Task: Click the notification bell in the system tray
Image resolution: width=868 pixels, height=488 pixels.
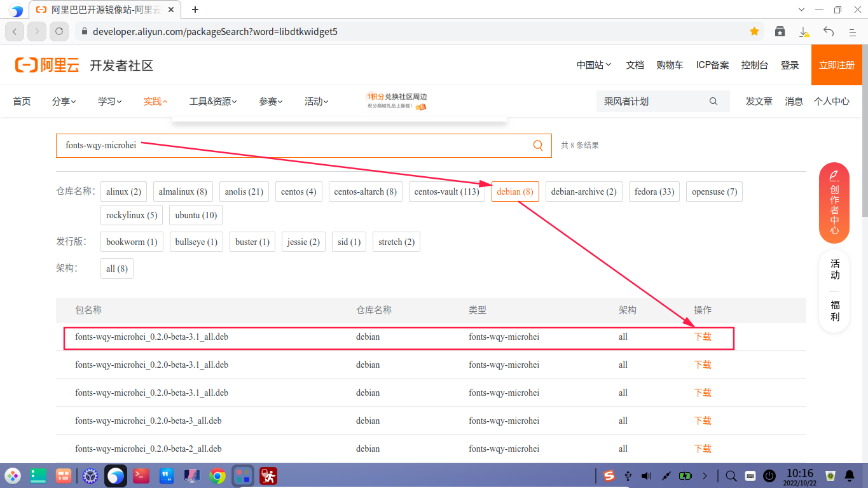Action: pyautogui.click(x=851, y=475)
